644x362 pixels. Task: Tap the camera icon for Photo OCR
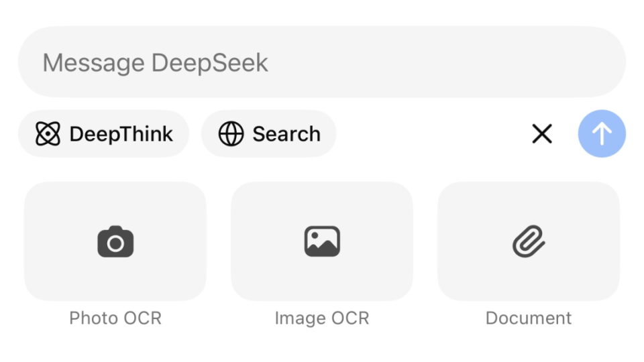(115, 241)
